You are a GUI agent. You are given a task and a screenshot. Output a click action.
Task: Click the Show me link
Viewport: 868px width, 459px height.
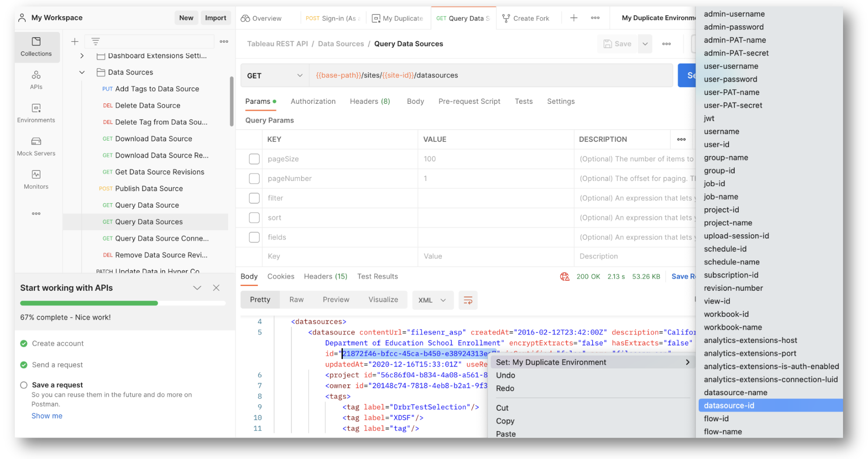[x=47, y=416]
